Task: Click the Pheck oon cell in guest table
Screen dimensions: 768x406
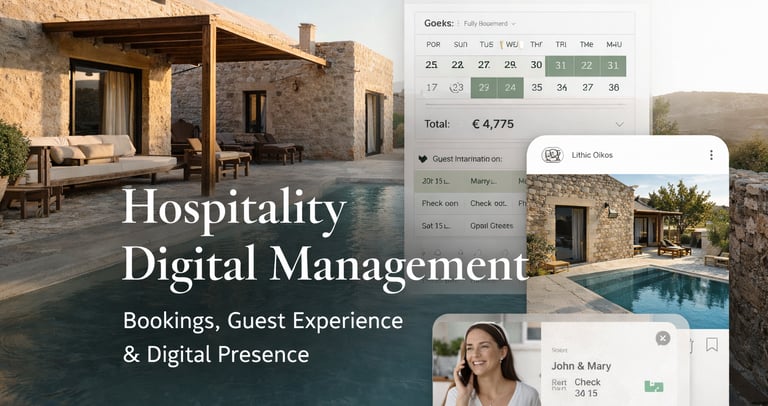Action: pos(439,203)
